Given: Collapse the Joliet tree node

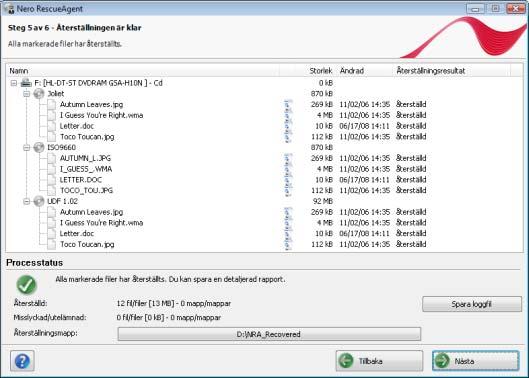Looking at the screenshot, I should pos(27,94).
